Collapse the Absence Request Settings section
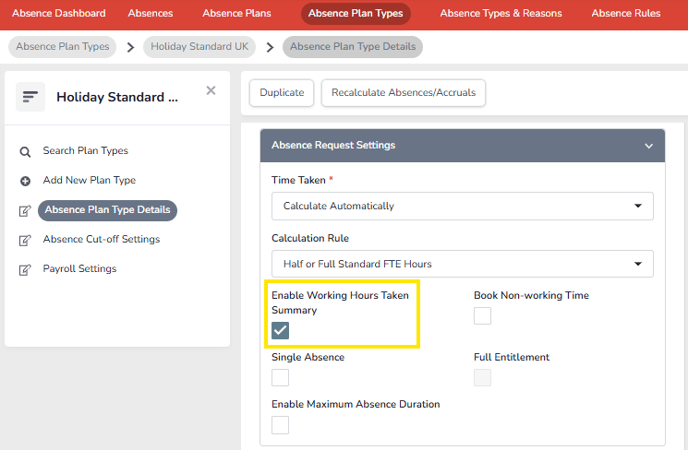Screen dimensions: 688x450 649,146
